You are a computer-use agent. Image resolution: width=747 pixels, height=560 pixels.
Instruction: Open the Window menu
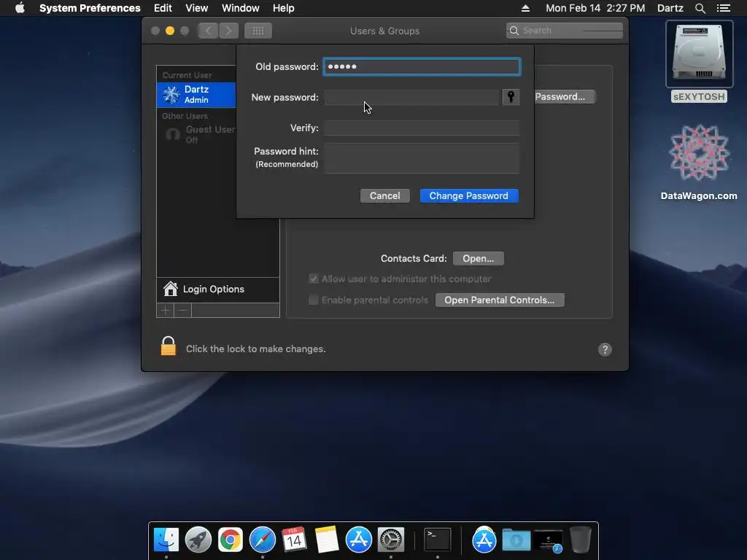pyautogui.click(x=241, y=8)
